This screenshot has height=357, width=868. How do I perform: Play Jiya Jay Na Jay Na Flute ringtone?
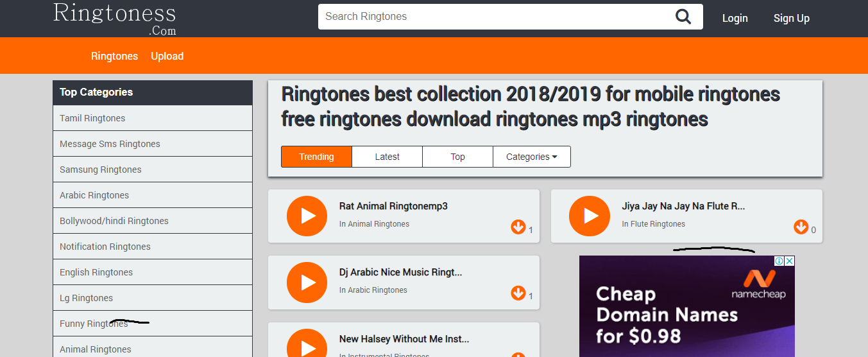coord(589,216)
